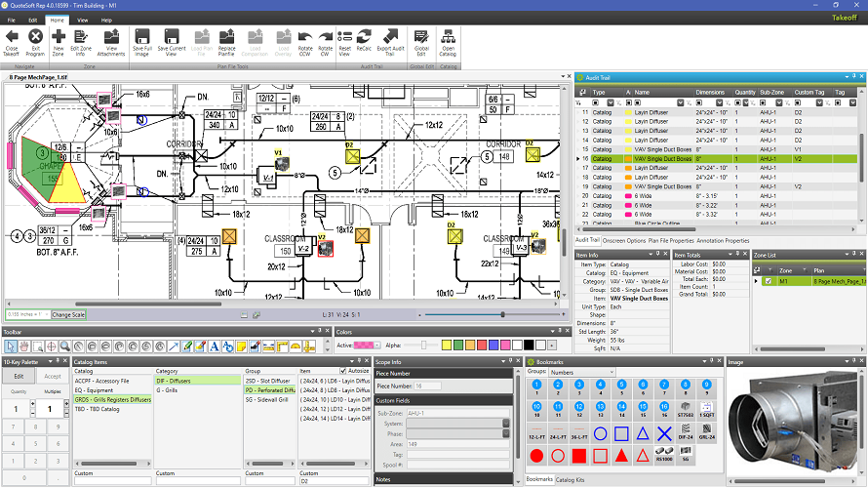The image size is (868, 488).
Task: Open the Onscreen Options tab
Action: coord(623,240)
